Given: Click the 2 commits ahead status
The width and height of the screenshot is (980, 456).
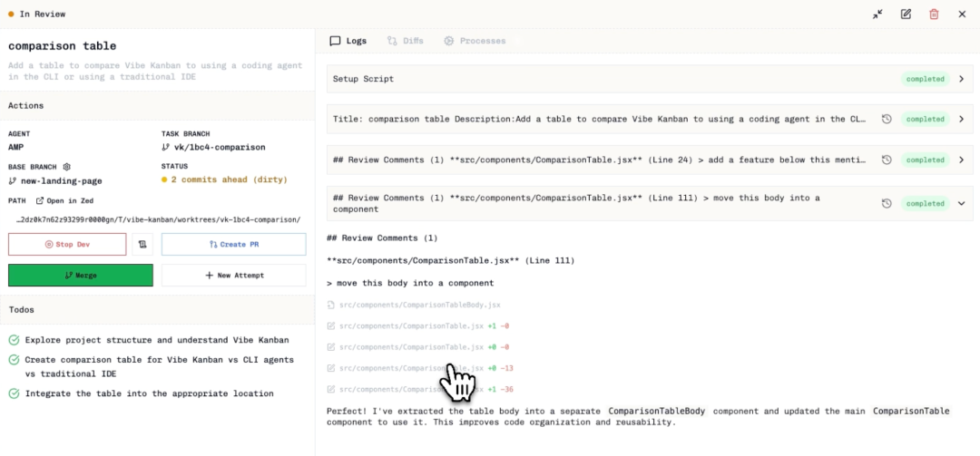Looking at the screenshot, I should click(x=224, y=179).
